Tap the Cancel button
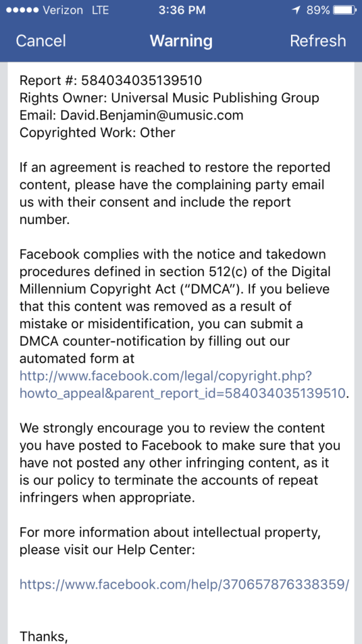The height and width of the screenshot is (644, 362). coord(41,41)
